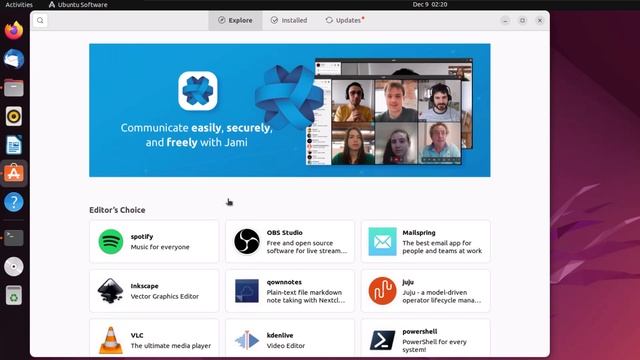Open 'Vector Graphics Editor' Inkscape description
640x360 pixels.
coord(164,296)
